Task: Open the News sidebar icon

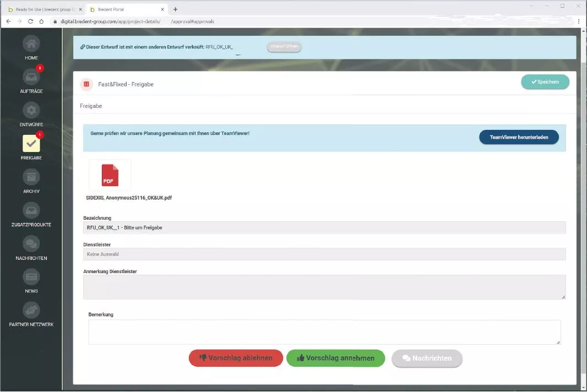Action: coord(31,277)
